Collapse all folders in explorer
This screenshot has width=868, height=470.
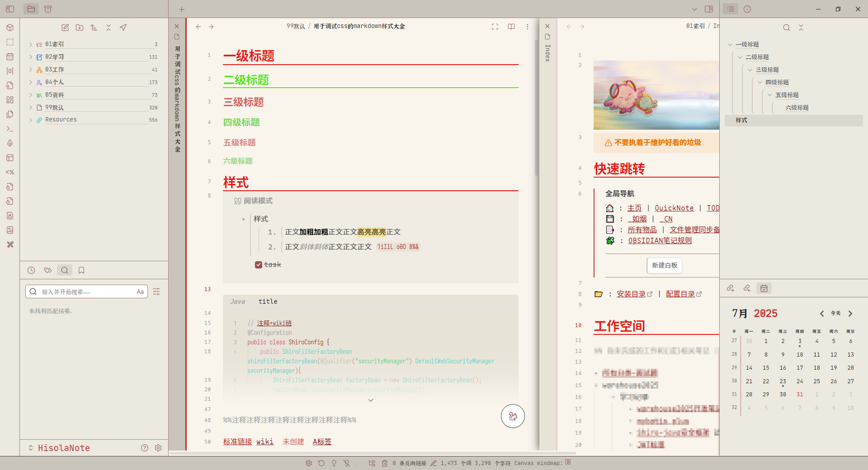tap(108, 28)
